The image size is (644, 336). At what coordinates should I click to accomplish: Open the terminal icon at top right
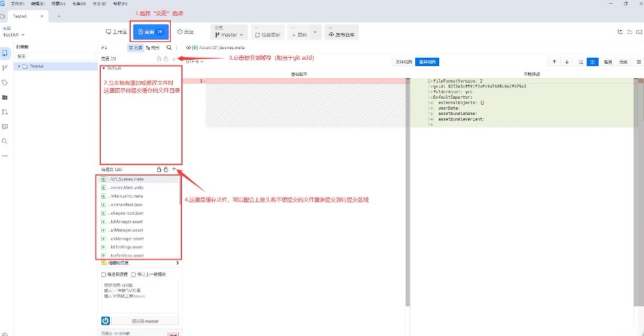pos(639,32)
